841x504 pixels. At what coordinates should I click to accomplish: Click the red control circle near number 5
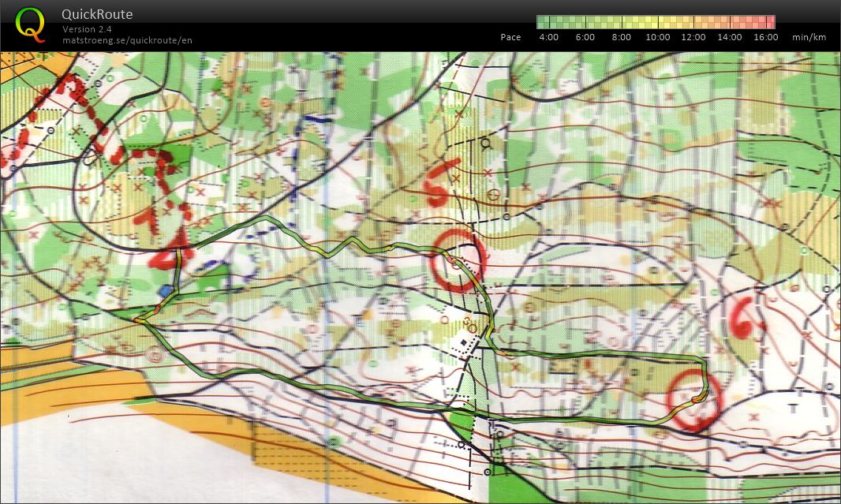click(460, 261)
